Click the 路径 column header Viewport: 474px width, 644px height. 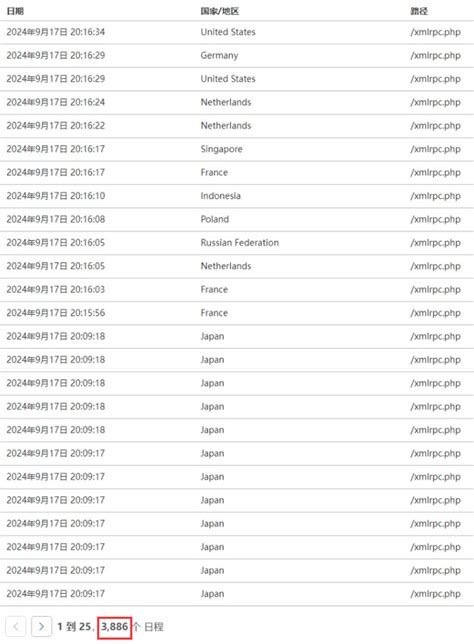pyautogui.click(x=419, y=11)
